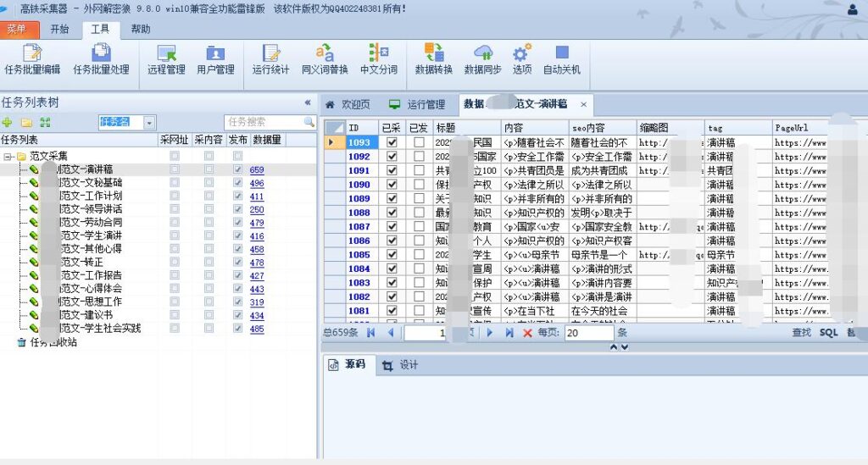Viewport: 868px width, 465px height.
Task: Click the magnifier in 任务搜索 box
Action: (309, 122)
